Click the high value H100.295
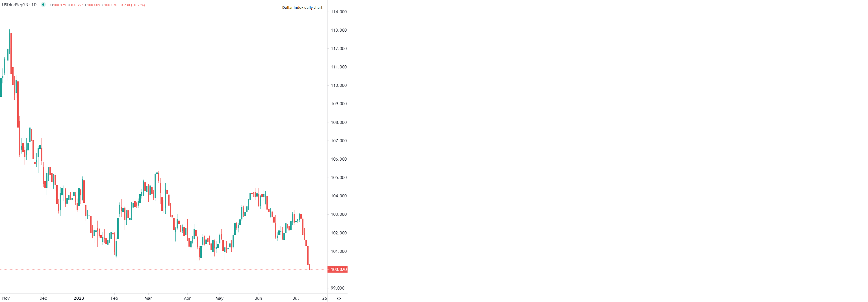 coord(76,5)
